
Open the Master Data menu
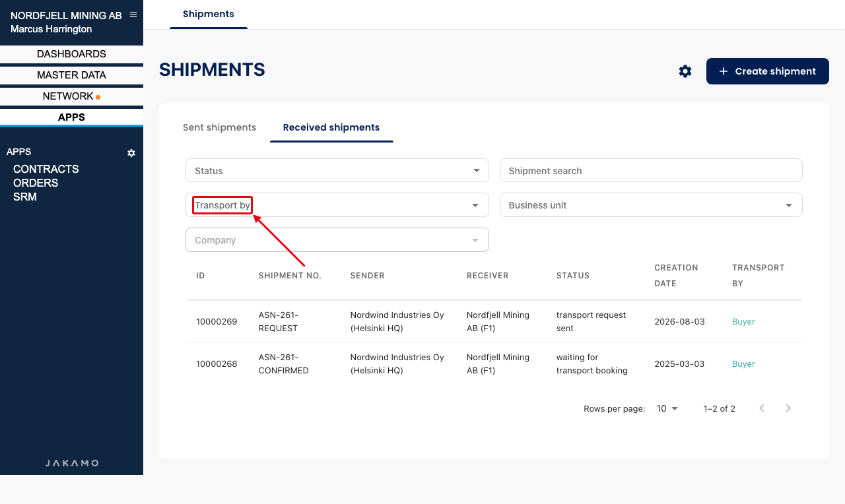click(x=71, y=75)
